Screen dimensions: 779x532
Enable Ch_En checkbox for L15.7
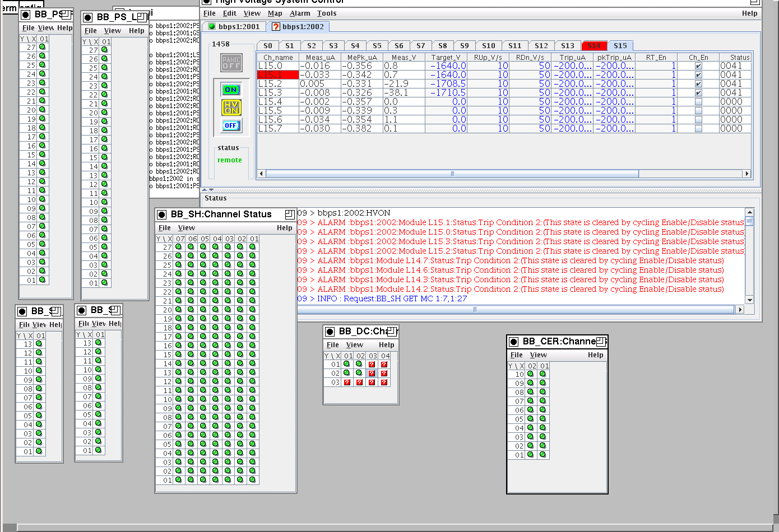[698, 129]
